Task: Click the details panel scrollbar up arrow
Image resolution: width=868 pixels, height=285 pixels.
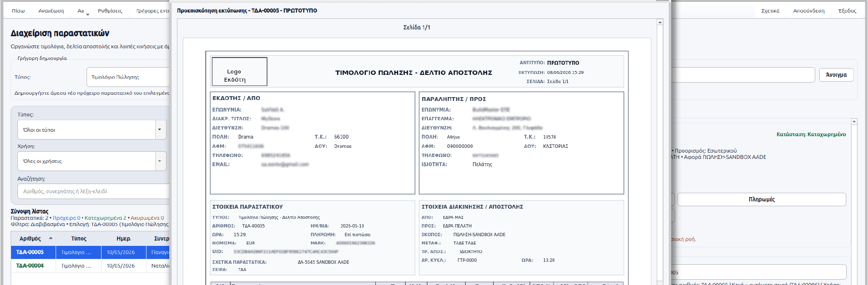Action: [x=854, y=122]
